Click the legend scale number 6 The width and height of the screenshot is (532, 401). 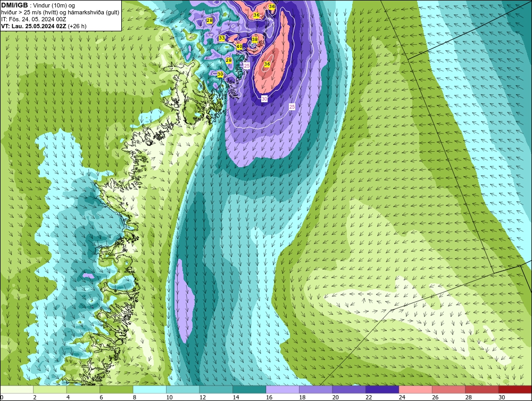(101, 397)
